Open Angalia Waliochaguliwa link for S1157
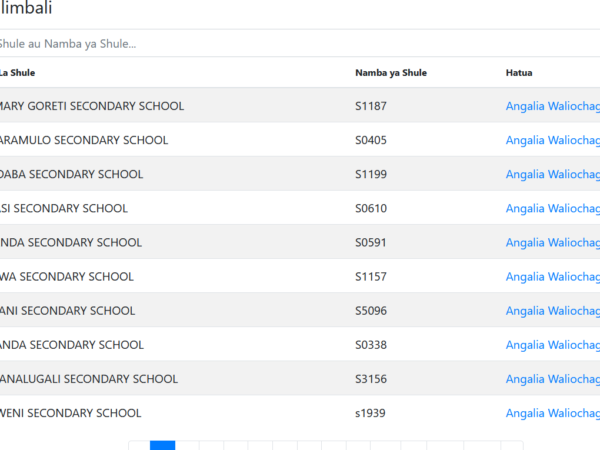The image size is (600, 450). tap(553, 276)
